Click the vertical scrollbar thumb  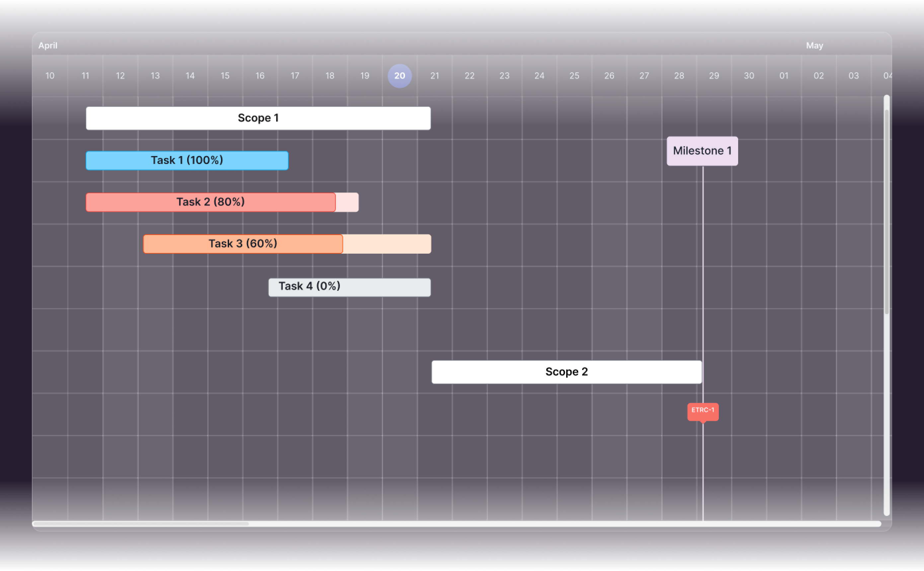click(x=886, y=211)
